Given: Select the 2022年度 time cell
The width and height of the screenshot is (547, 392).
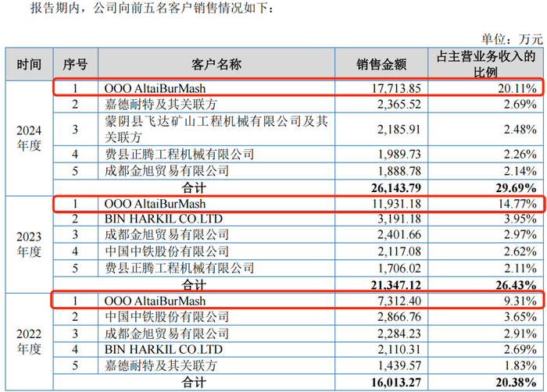Looking at the screenshot, I should [29, 341].
